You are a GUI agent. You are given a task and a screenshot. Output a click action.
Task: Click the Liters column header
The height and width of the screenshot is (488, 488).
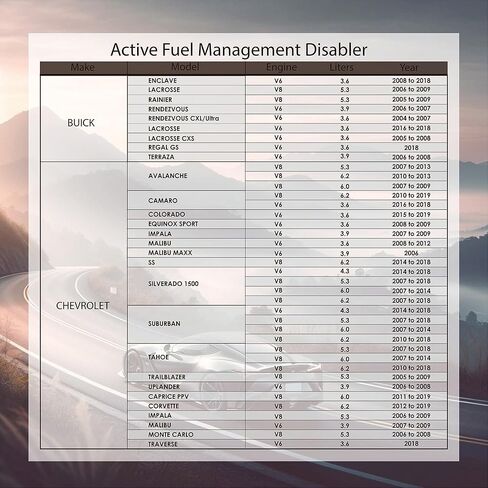(341, 67)
